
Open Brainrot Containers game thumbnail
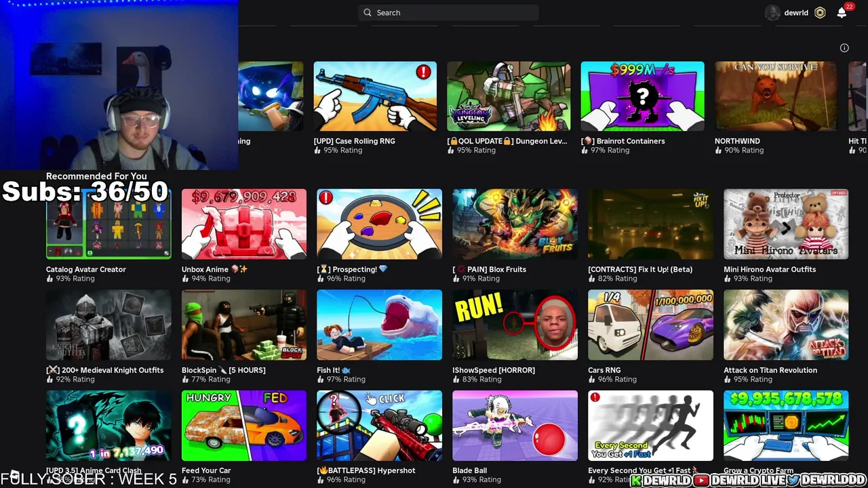click(642, 96)
